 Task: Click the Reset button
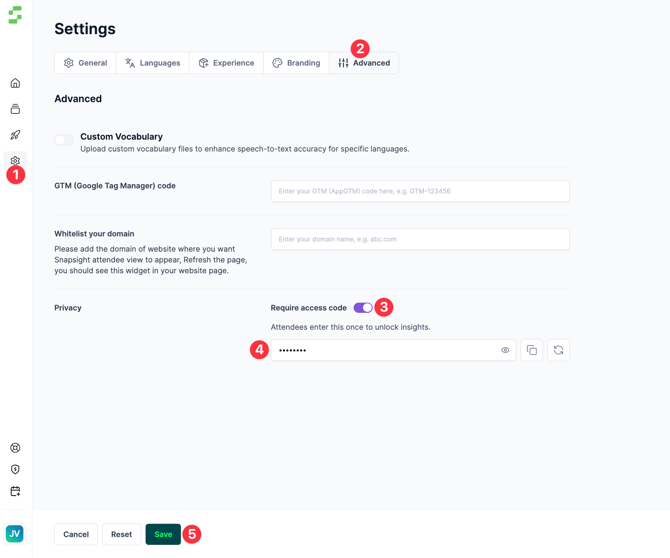click(x=121, y=534)
